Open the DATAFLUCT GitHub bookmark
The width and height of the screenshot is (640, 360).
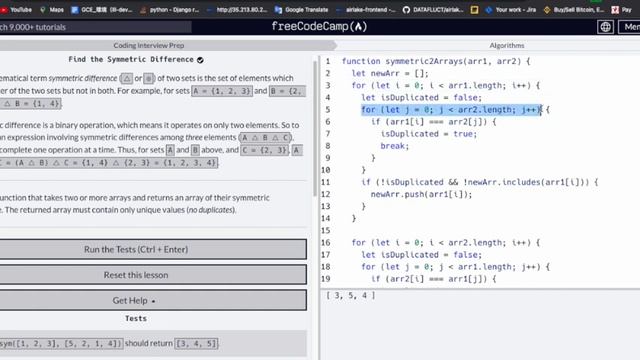(x=433, y=9)
